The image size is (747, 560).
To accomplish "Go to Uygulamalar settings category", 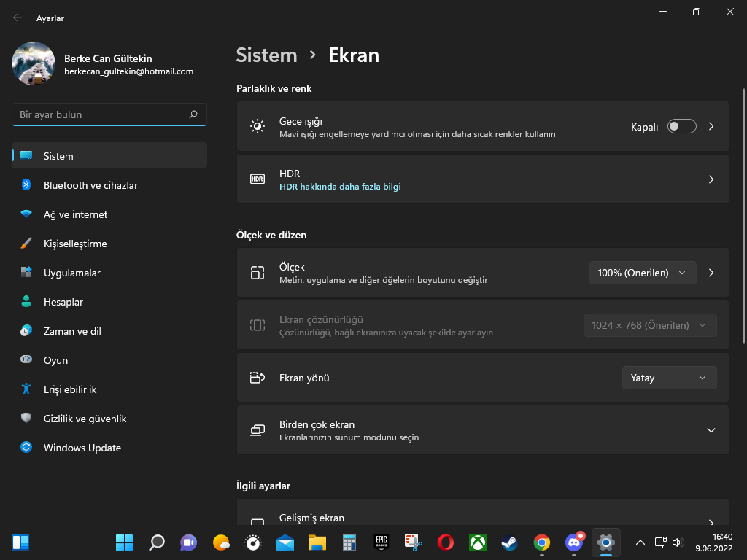I will click(71, 273).
